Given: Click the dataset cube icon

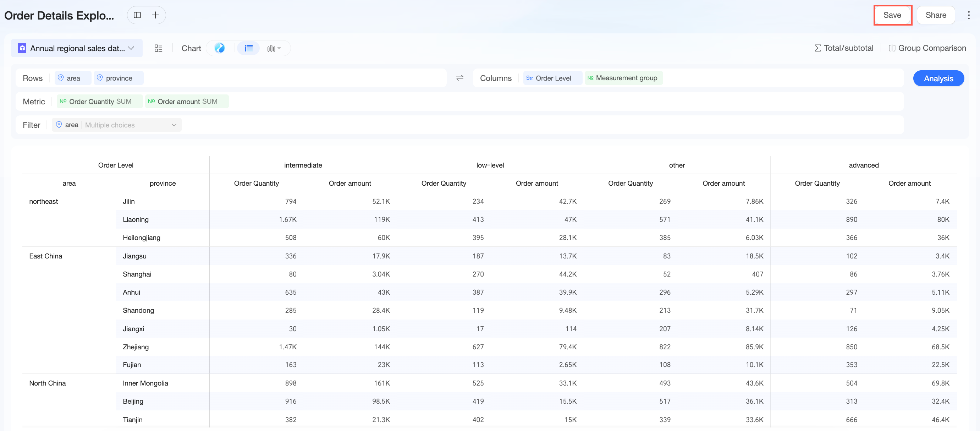Looking at the screenshot, I should (x=22, y=48).
